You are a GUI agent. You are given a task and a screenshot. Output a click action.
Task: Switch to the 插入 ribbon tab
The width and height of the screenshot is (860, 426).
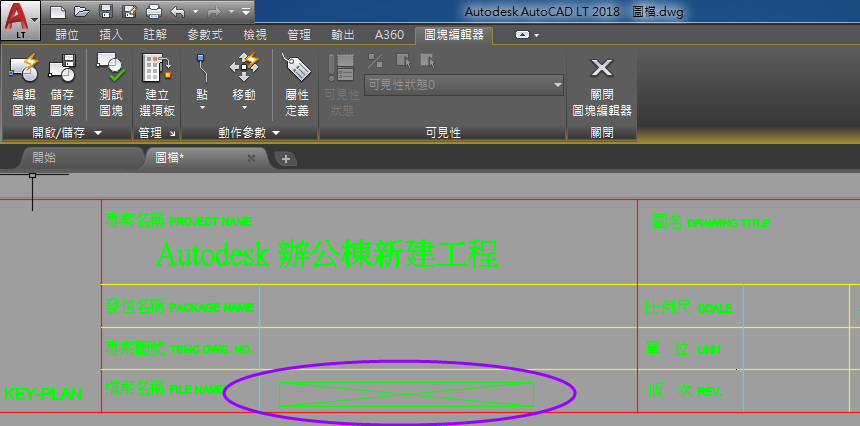111,35
